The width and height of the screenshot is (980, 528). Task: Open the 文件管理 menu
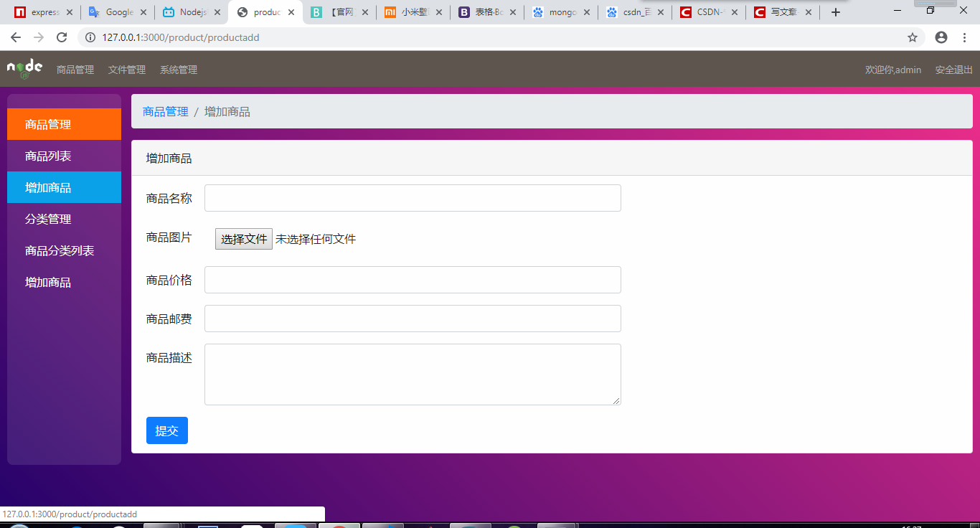[126, 70]
